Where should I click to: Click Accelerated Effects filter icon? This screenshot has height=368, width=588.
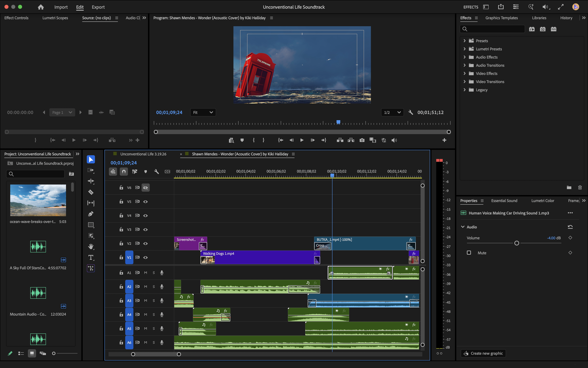(x=532, y=29)
